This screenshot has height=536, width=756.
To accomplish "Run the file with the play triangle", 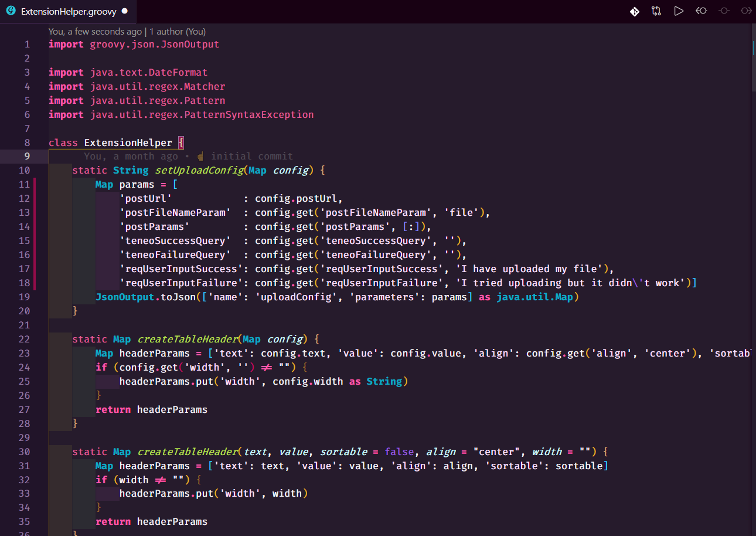I will click(679, 11).
